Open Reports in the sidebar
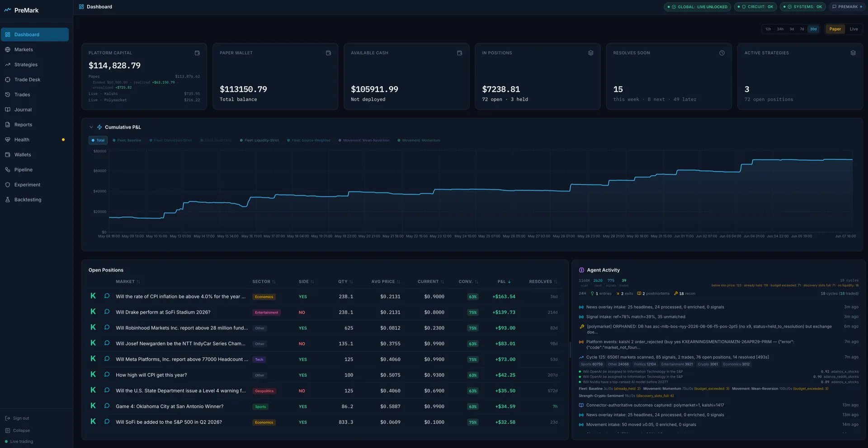The height and width of the screenshot is (448, 868). (35, 125)
